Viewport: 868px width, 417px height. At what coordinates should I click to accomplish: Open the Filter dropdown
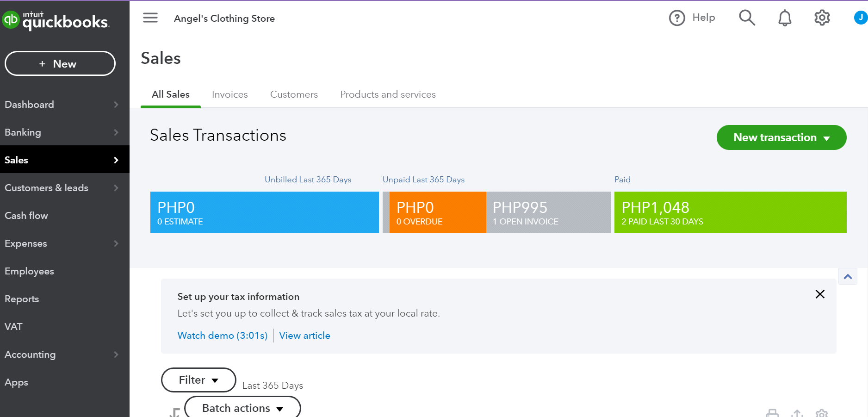(198, 380)
